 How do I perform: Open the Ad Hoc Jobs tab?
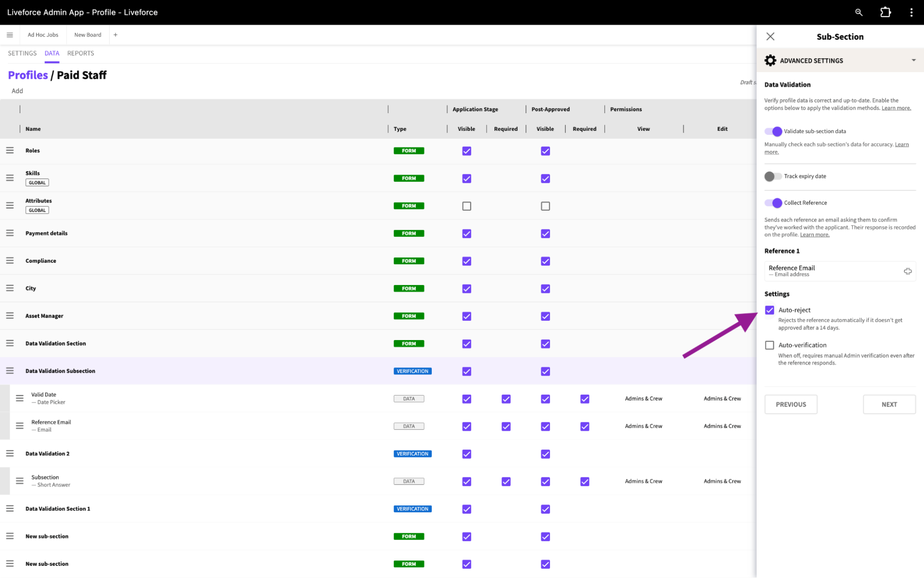43,35
